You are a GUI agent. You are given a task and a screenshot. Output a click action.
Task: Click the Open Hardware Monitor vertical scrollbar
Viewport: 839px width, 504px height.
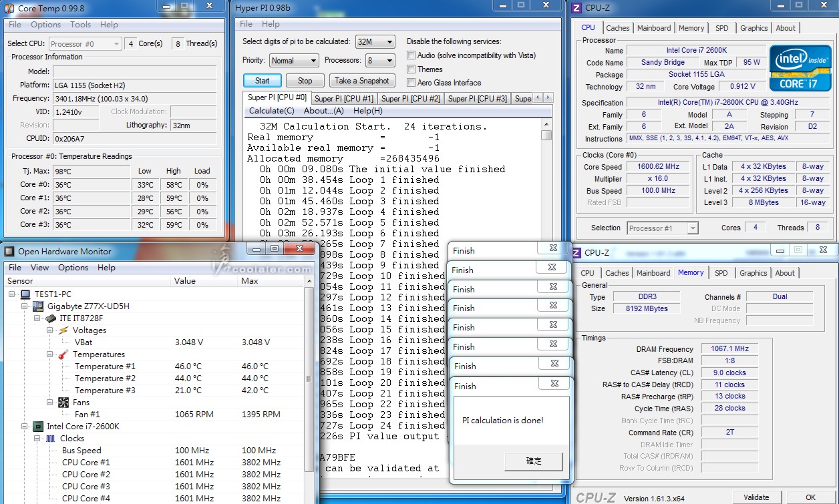[x=309, y=381]
